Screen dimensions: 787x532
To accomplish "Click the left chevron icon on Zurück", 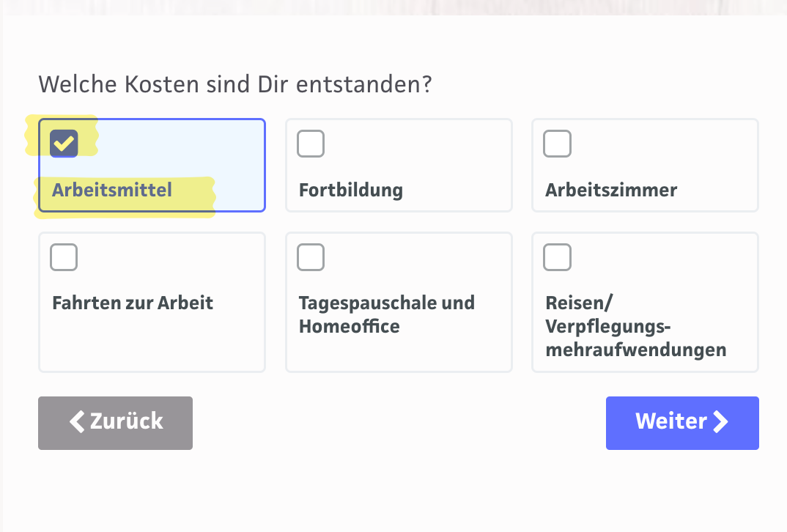I will (x=76, y=421).
